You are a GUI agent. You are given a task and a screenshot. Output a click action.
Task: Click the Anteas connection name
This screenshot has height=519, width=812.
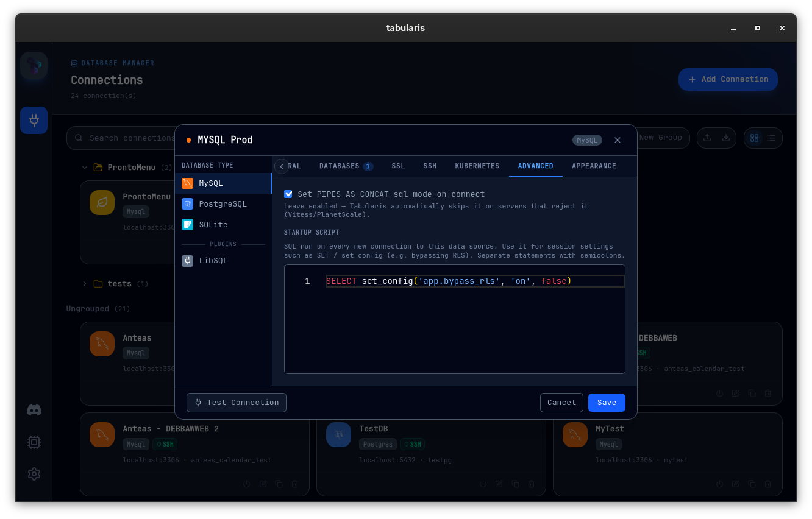[x=137, y=338]
